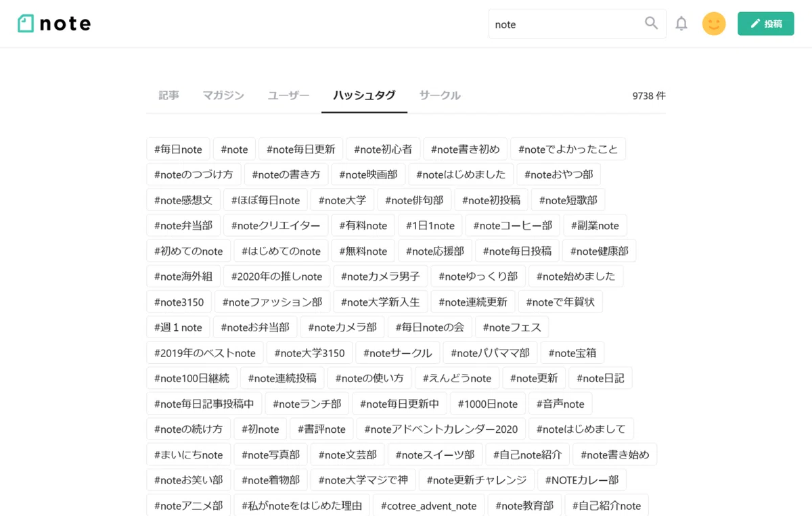The height and width of the screenshot is (516, 812).
Task: Switch to the サークル tab
Action: click(440, 95)
